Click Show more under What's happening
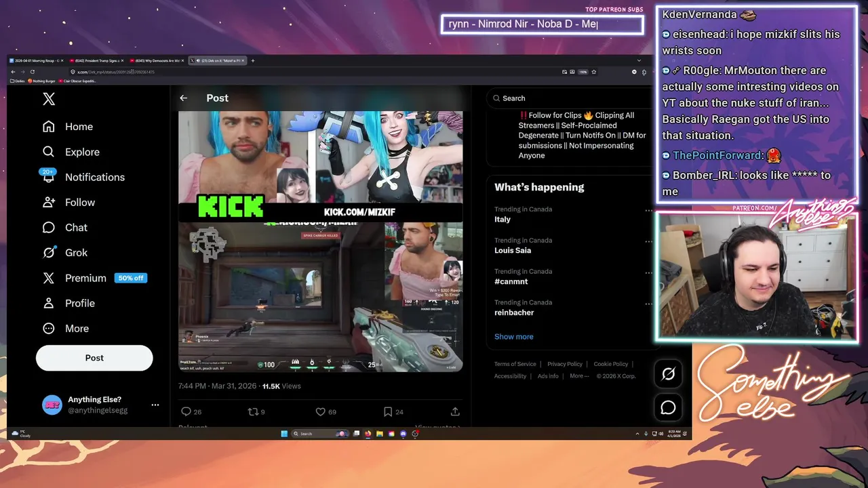 (513, 337)
